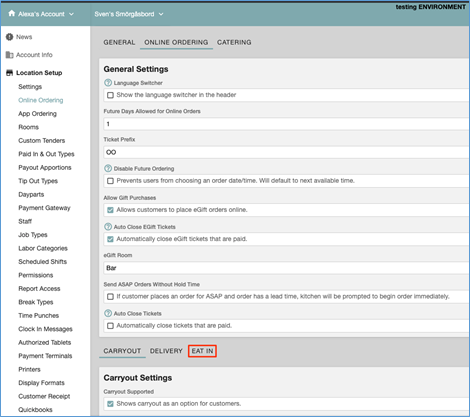The height and width of the screenshot is (417, 470).
Task: Open Payment Gateway in the sidebar
Action: point(44,208)
